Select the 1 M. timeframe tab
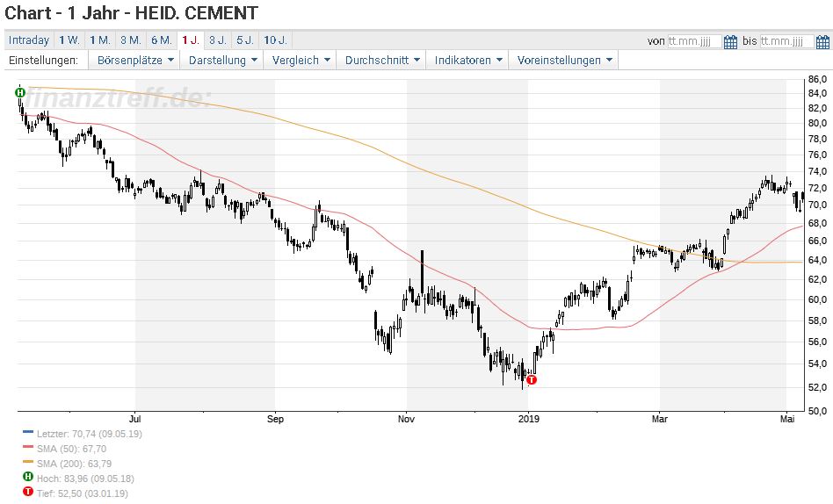833x504 pixels. pos(100,40)
